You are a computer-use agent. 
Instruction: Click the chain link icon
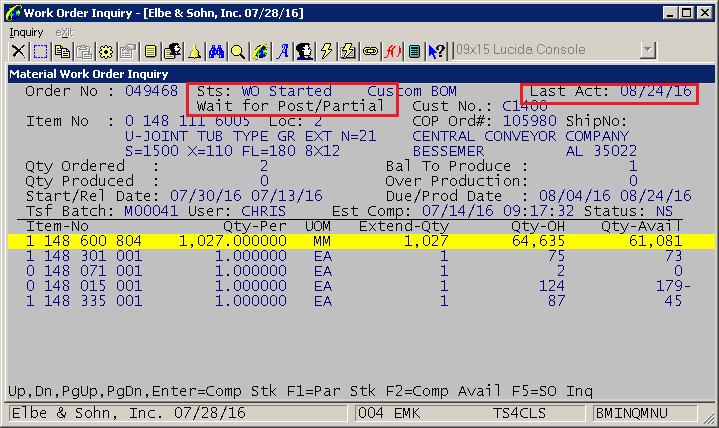pyautogui.click(x=370, y=51)
